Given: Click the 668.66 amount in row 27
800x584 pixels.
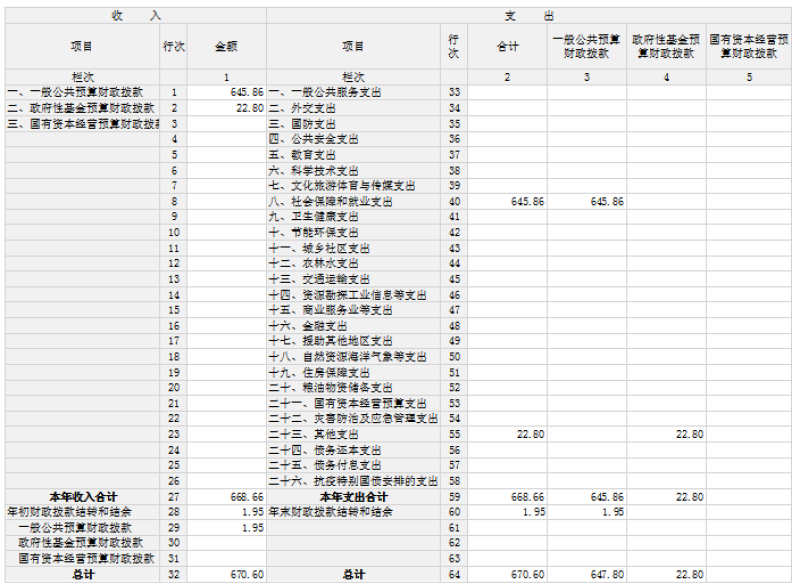Looking at the screenshot, I should click(246, 497).
